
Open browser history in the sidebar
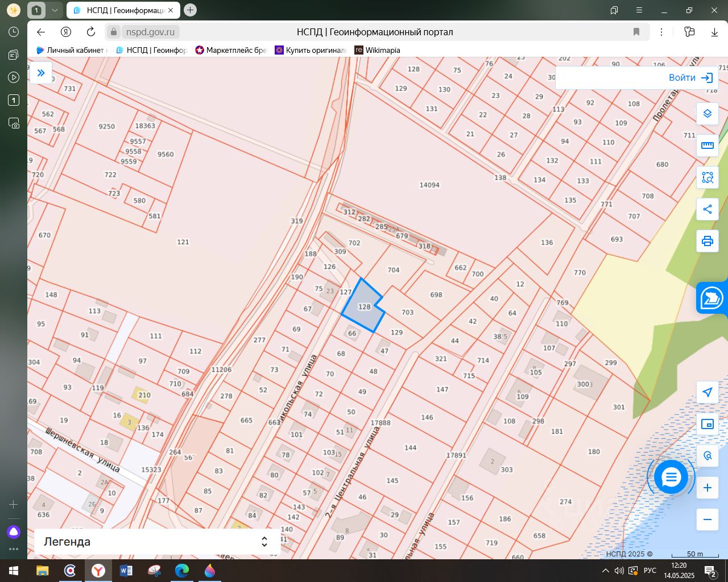coord(14,32)
